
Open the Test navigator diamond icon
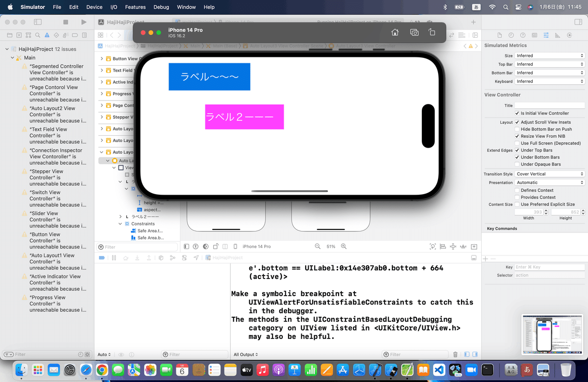pos(56,35)
